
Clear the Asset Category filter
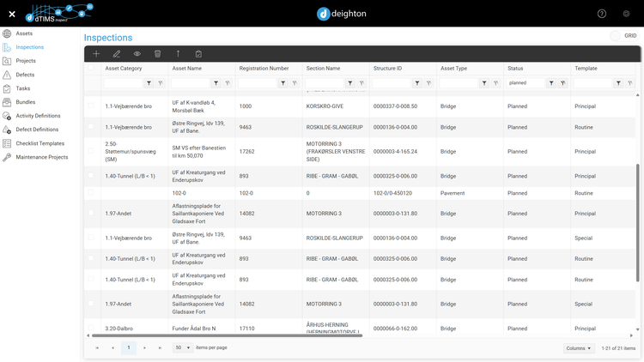coord(161,83)
